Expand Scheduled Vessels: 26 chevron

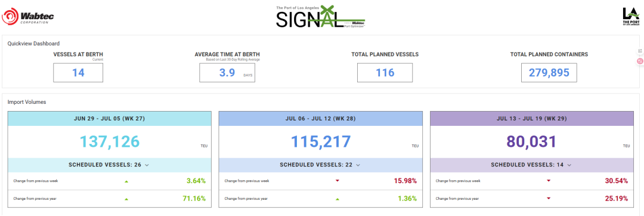(x=147, y=165)
